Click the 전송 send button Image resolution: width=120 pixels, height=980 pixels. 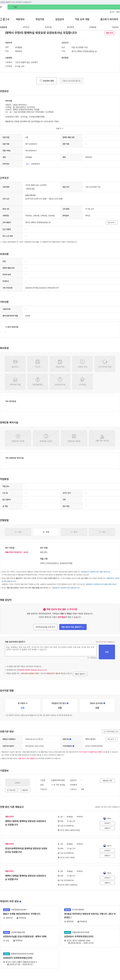[107, 652]
